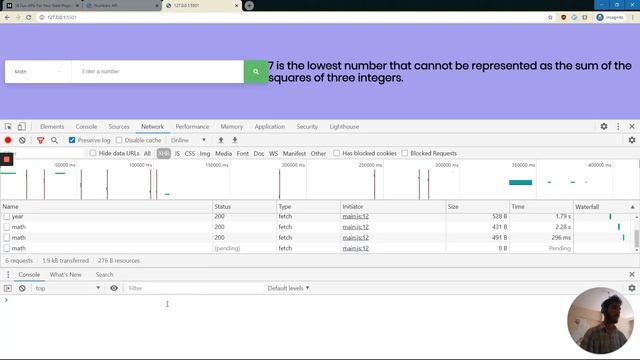The image size is (640, 360).
Task: Uncheck the Preserve log checkbox
Action: 72,140
